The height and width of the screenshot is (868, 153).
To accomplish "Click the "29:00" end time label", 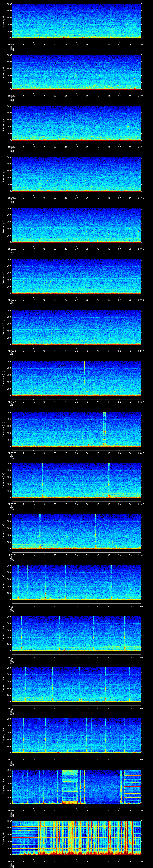I will 141,402.
